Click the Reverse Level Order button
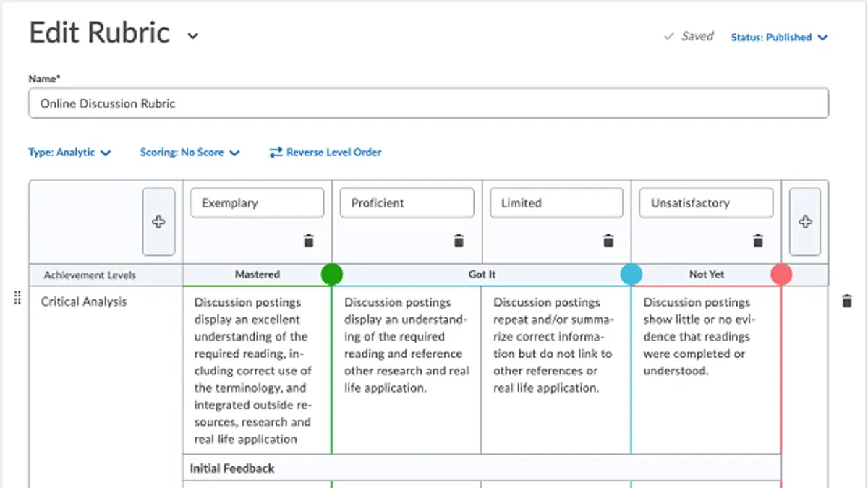868x488 pixels. click(325, 153)
